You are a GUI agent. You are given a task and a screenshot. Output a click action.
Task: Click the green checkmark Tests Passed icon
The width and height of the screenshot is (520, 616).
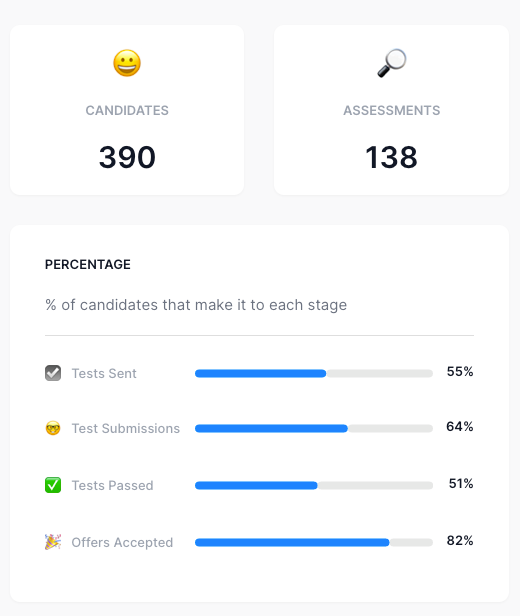click(53, 485)
